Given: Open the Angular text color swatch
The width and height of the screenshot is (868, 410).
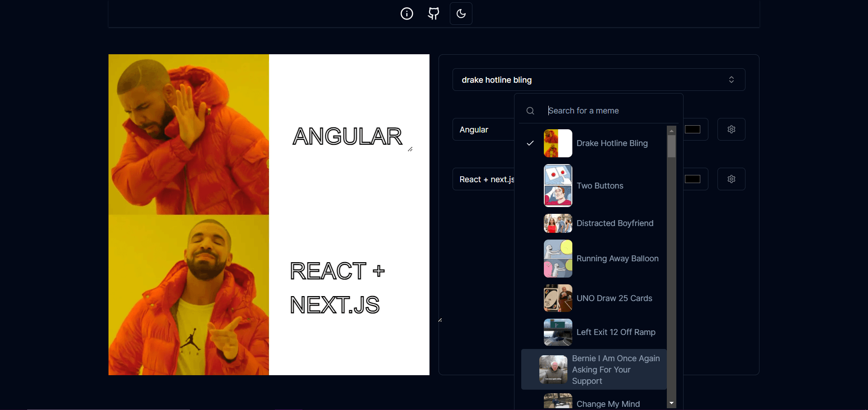Looking at the screenshot, I should (x=693, y=129).
